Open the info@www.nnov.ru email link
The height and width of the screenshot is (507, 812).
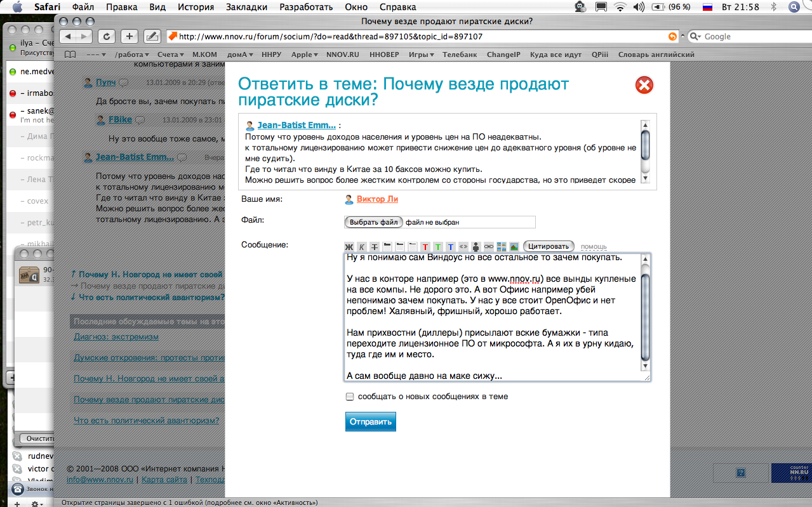click(x=100, y=480)
